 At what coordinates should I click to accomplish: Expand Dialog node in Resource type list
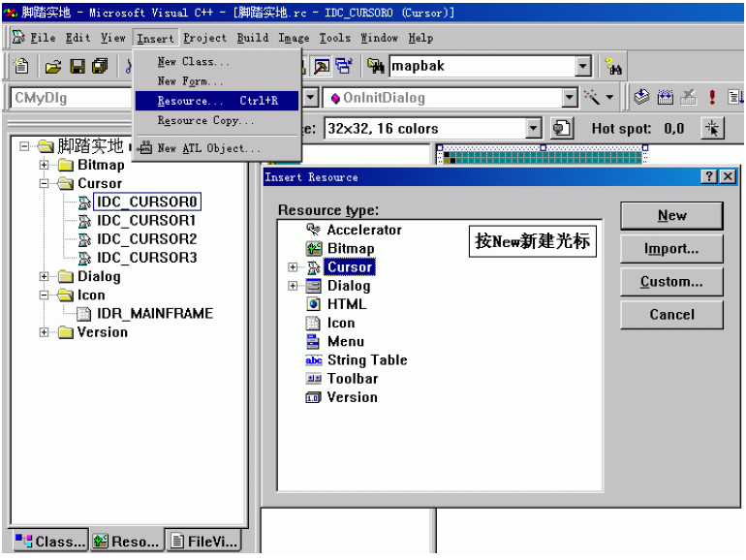point(293,286)
